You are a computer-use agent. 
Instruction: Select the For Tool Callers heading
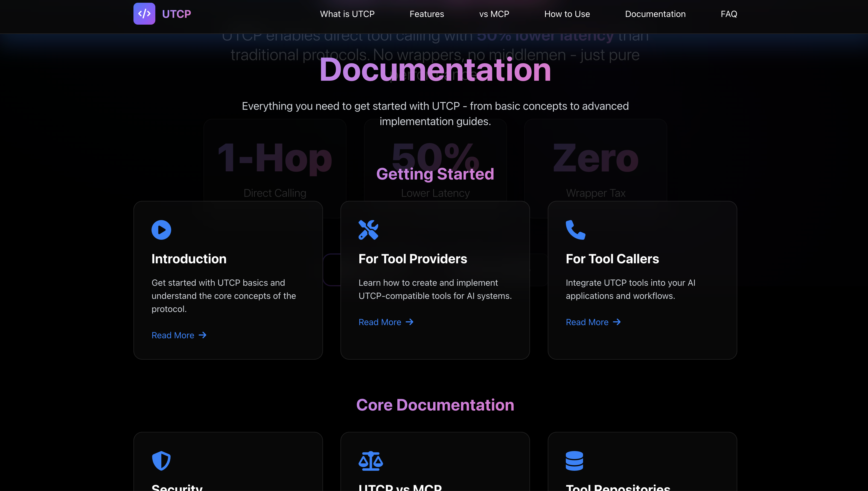pyautogui.click(x=612, y=259)
